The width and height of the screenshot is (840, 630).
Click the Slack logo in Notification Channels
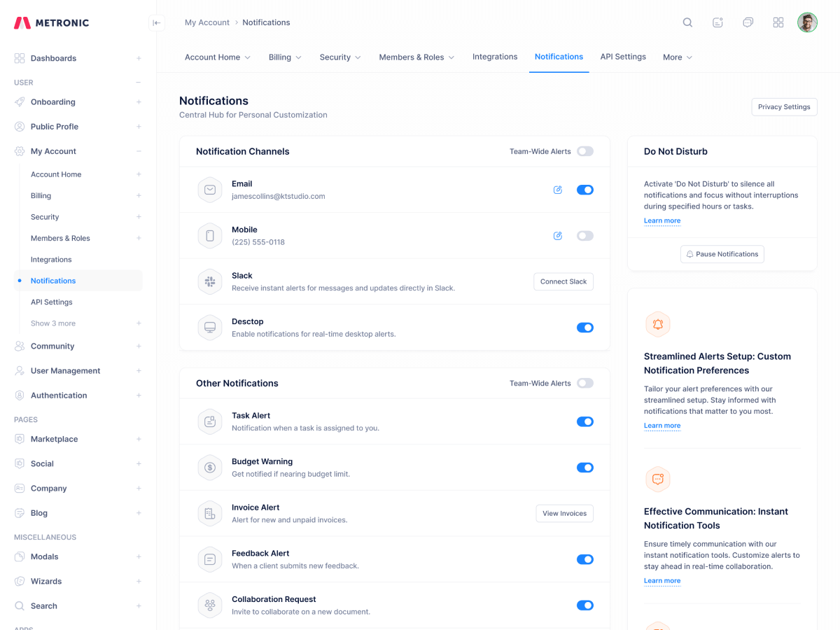(210, 281)
